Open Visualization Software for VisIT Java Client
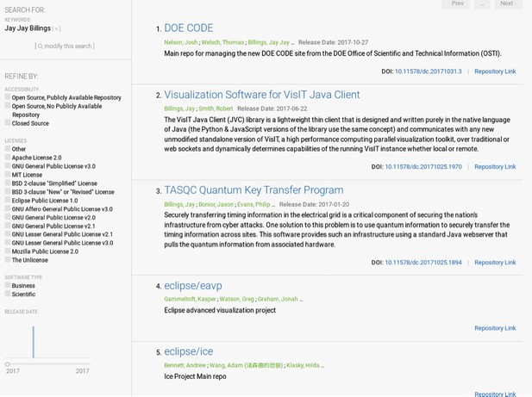This screenshot has height=397, width=532. point(262,95)
